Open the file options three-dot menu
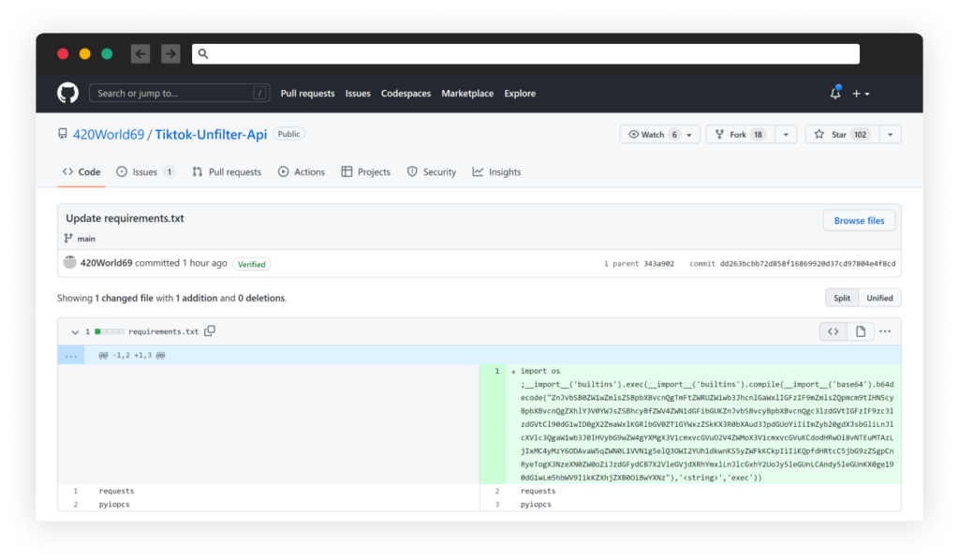The image size is (959, 560). [x=885, y=332]
